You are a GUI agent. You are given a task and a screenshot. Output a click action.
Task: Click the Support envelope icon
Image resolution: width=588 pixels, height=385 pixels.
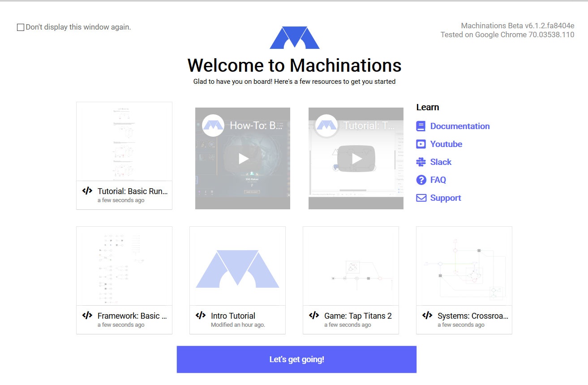coord(421,198)
